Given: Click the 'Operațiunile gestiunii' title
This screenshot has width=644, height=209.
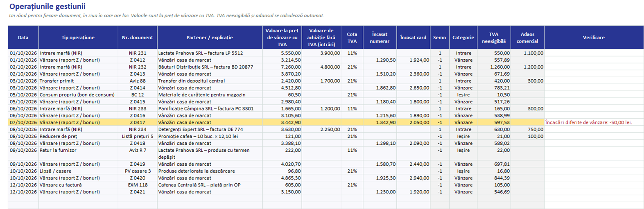Looking at the screenshot, I should pos(47,7).
